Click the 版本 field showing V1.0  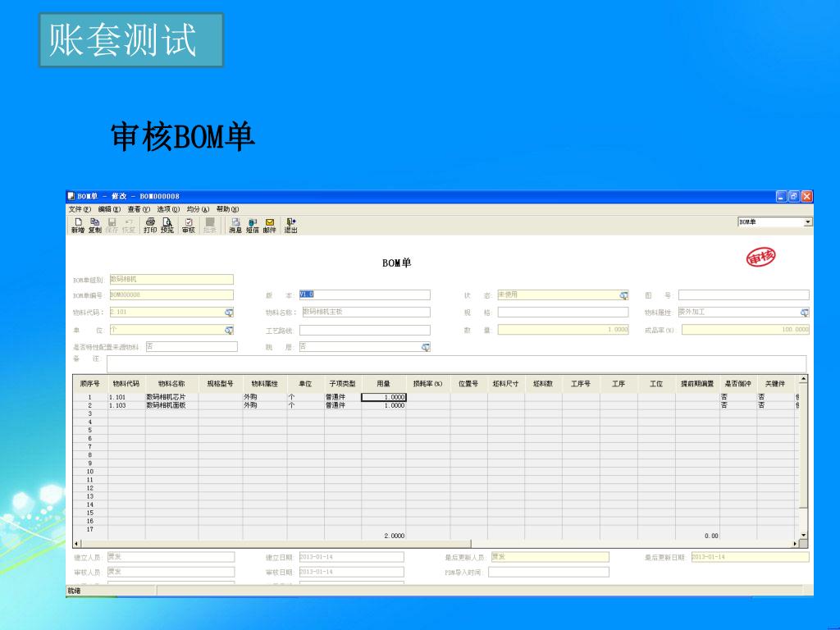(x=364, y=294)
